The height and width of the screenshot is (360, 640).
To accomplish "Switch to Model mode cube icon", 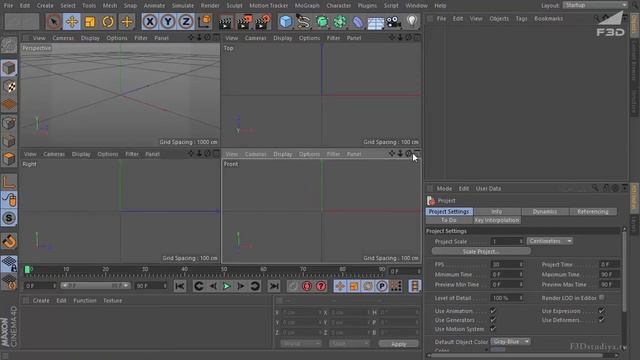I will (x=9, y=68).
